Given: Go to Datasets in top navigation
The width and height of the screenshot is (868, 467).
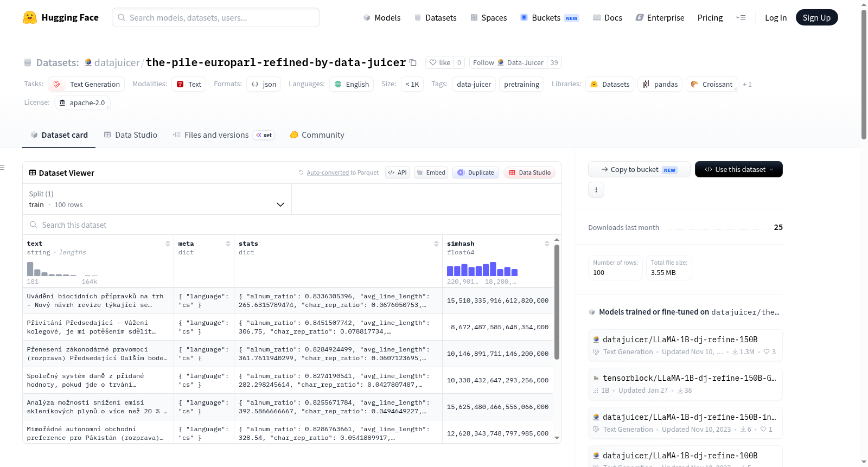Looking at the screenshot, I should coord(436,17).
